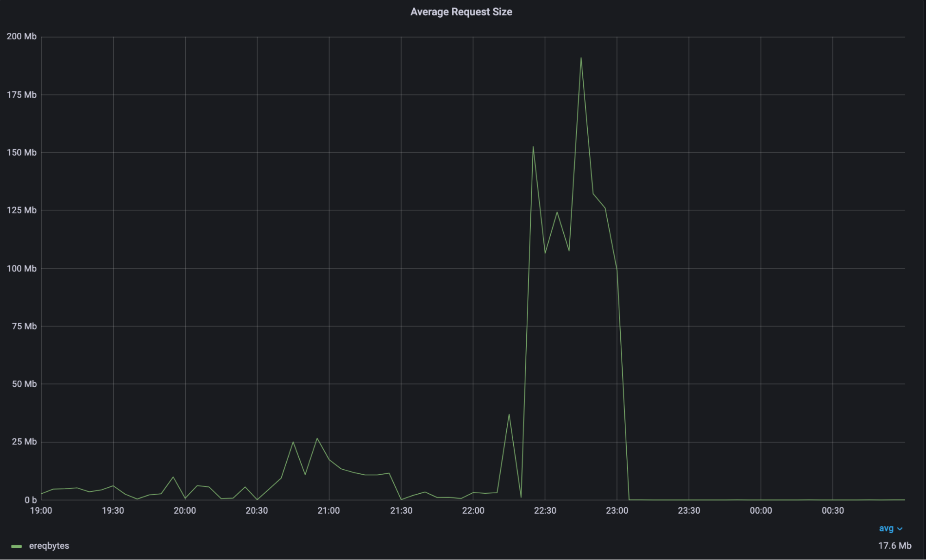The image size is (926, 560).
Task: Click the small graph peak near 37 Mb
Action: click(509, 414)
